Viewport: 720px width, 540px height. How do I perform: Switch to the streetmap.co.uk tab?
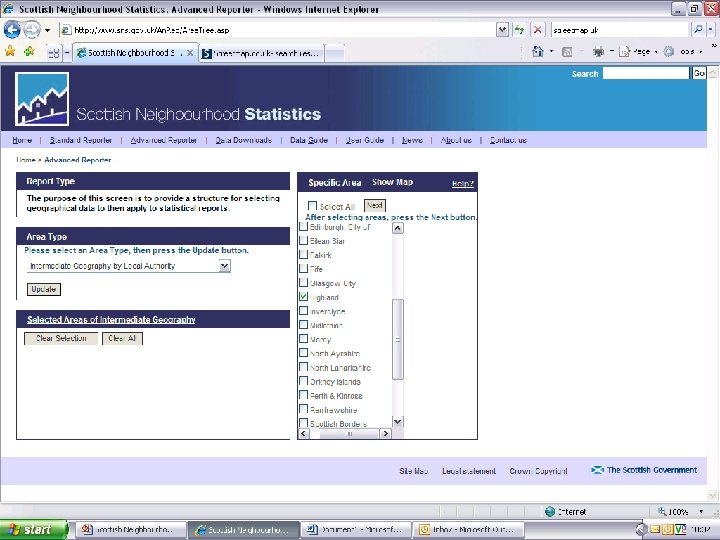point(262,53)
